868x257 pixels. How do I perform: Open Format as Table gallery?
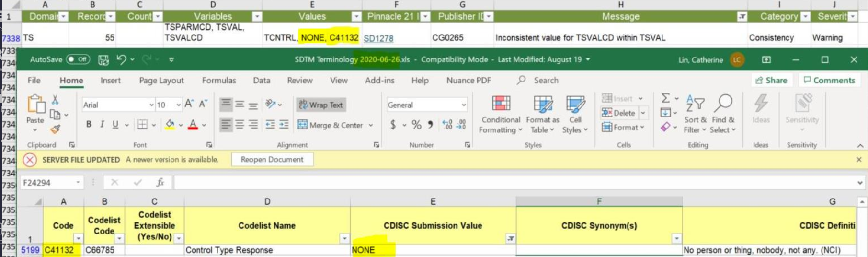tap(543, 115)
